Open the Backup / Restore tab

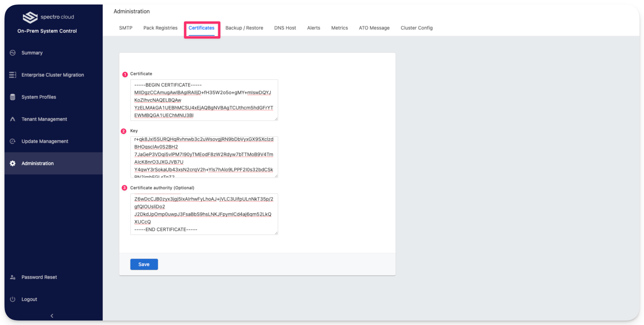coord(244,28)
